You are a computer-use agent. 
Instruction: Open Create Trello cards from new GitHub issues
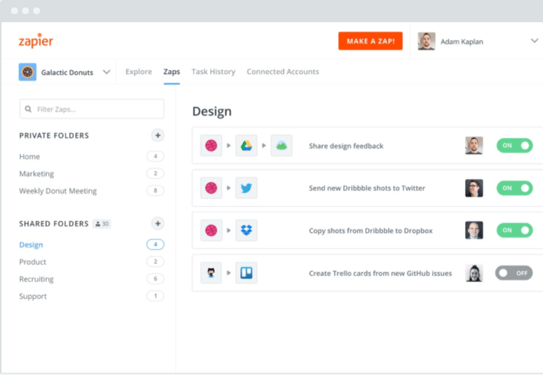[x=380, y=273]
